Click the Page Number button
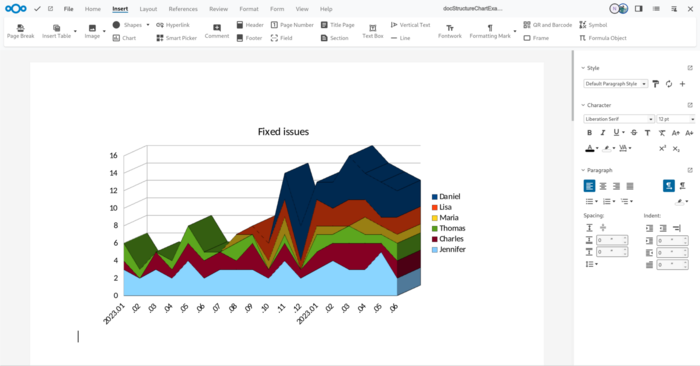This screenshot has height=366, width=700. (x=292, y=25)
